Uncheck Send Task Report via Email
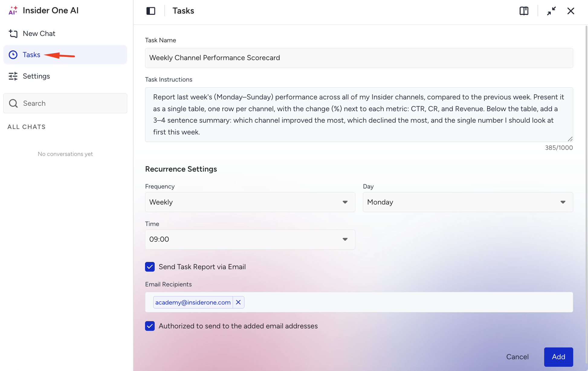The width and height of the screenshot is (588, 371). click(150, 267)
